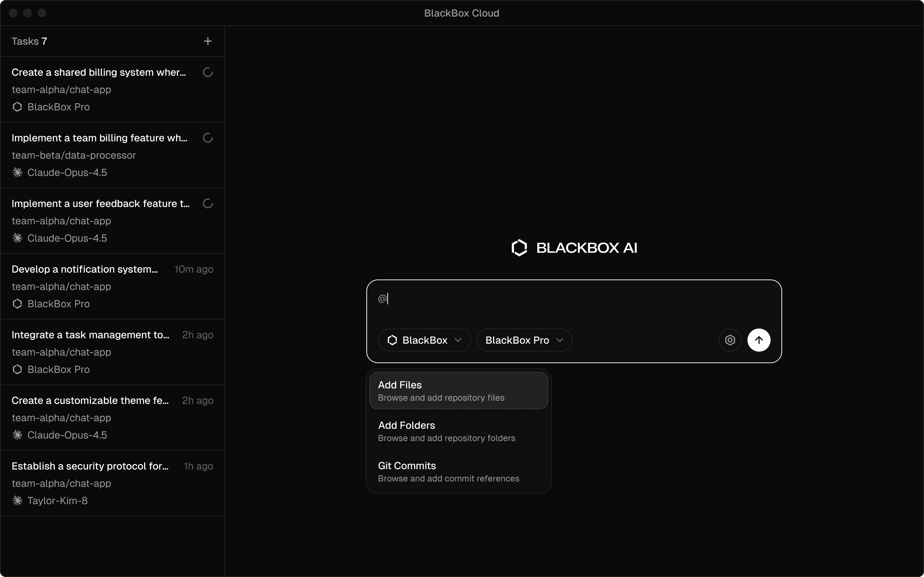Viewport: 924px width, 577px height.
Task: Open the Establish a security protocol task
Action: click(90, 466)
